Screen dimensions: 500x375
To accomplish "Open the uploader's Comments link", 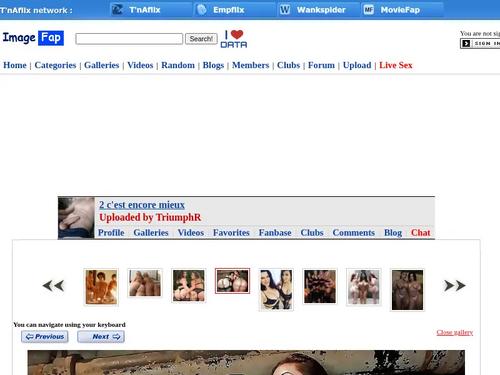I will pyautogui.click(x=354, y=233).
